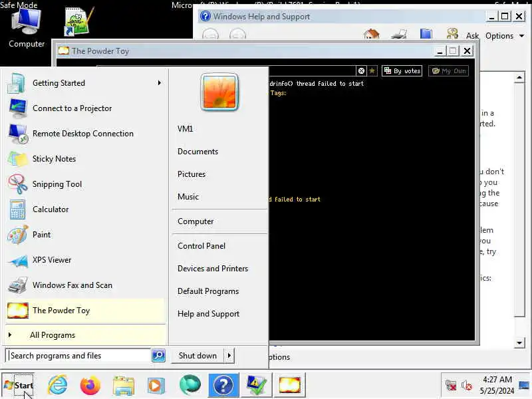The image size is (532, 399).
Task: Expand the Getting Started submenu arrow
Action: (x=159, y=83)
